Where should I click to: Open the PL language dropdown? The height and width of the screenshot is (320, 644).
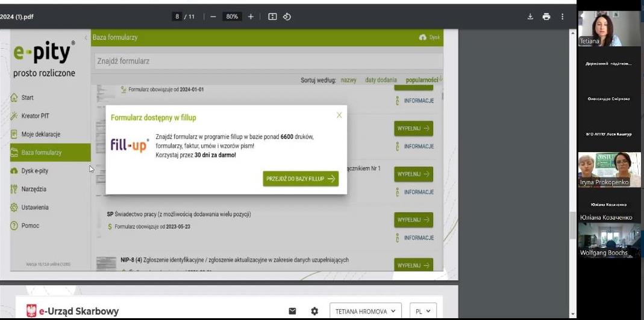point(423,312)
